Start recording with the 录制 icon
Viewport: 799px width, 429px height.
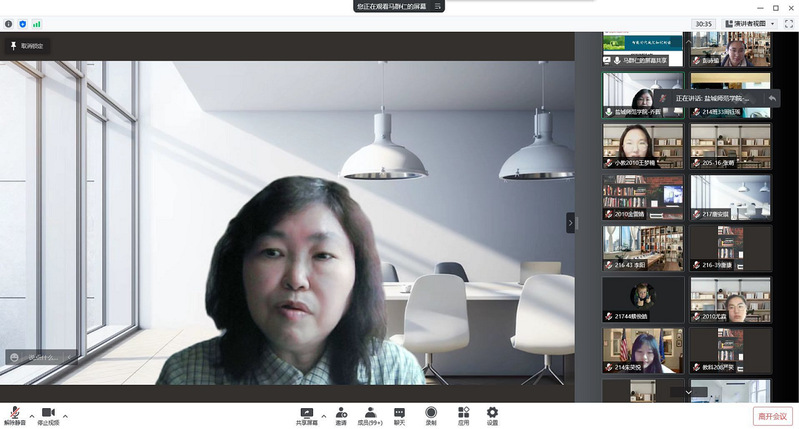pos(431,412)
